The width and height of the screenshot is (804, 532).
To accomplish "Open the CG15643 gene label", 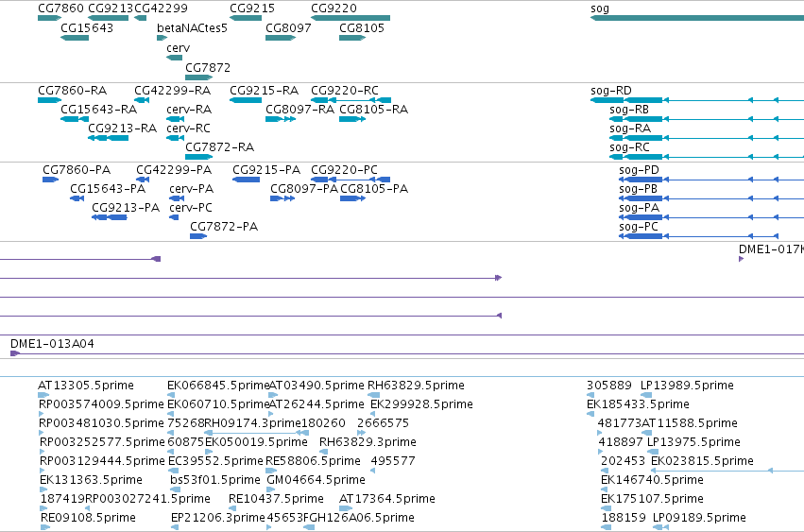I will pos(87,27).
